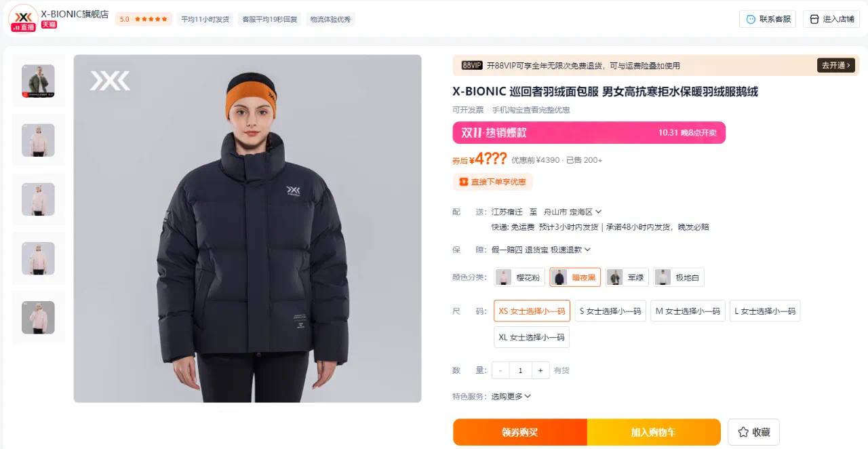Viewport: 868px width, 449px height.
Task: Open 去开通 88VIP banner link
Action: [x=836, y=66]
